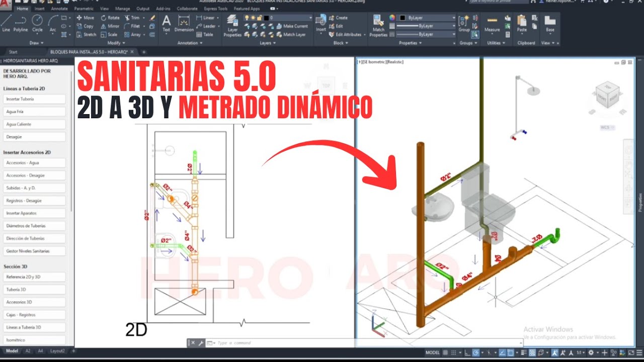Click the Move tool
Screen dimensions: 644x362
tap(85, 18)
